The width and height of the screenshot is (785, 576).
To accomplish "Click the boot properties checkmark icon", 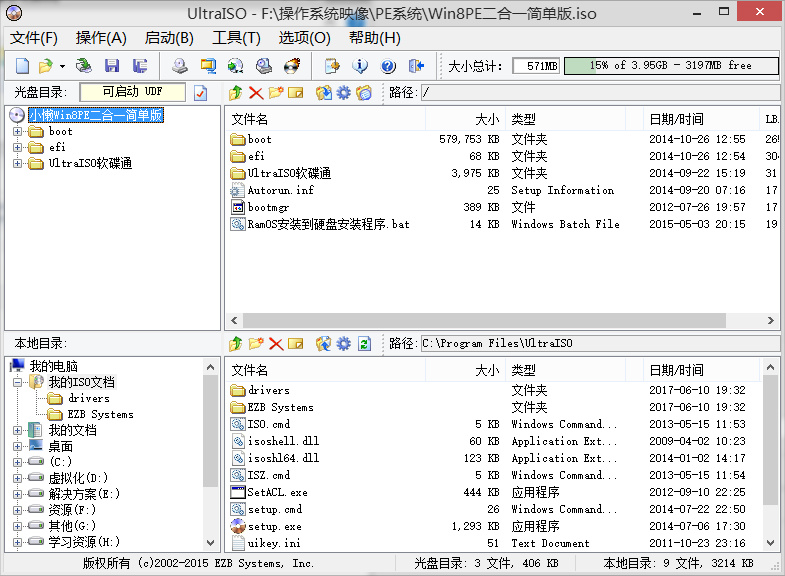I will point(200,93).
